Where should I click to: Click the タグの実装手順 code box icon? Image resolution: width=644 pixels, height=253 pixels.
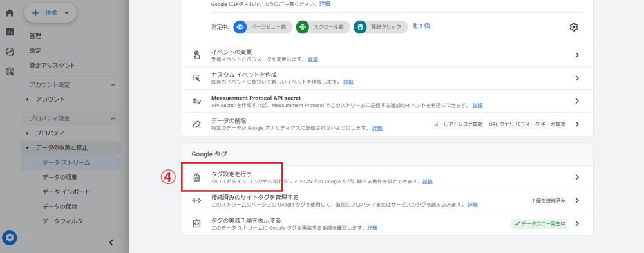[196, 223]
